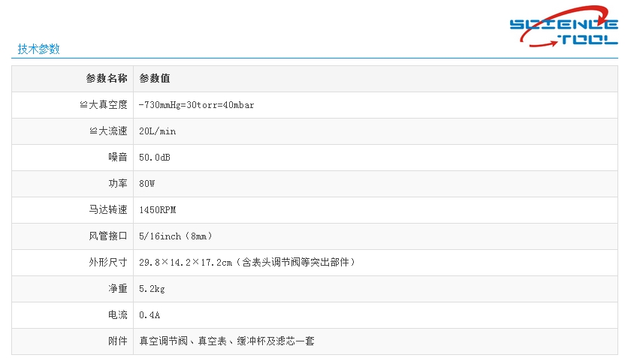
Task: Select the 技术参数 tab heading
Action: (x=38, y=50)
